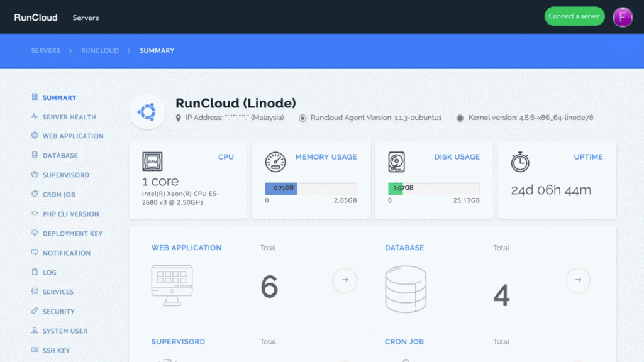Click the Runcloud Agent Version text
Image resolution: width=644 pixels, height=362 pixels.
point(376,118)
